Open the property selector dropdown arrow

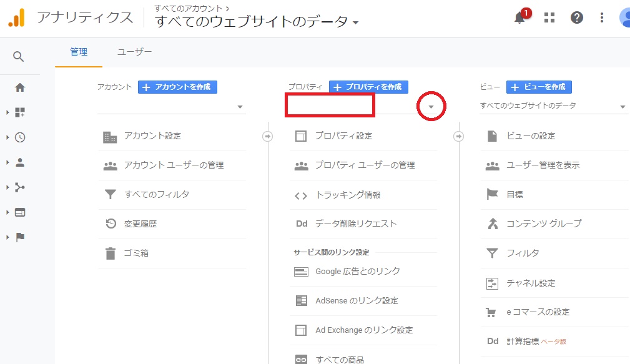[x=431, y=107]
